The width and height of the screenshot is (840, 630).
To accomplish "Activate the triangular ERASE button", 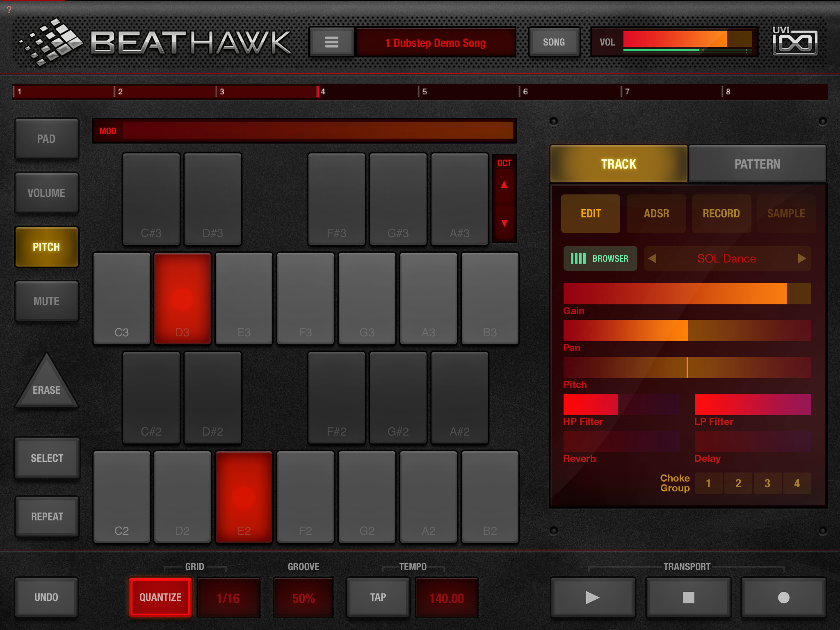I will click(46, 383).
